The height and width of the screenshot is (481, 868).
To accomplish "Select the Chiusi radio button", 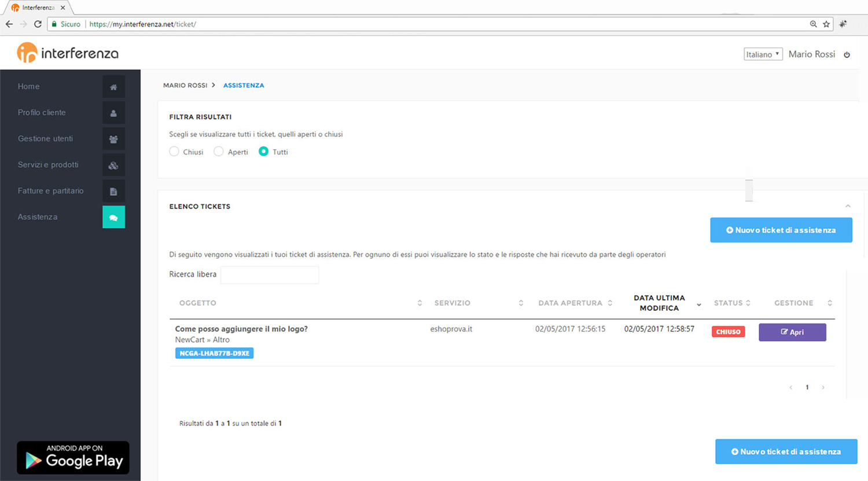I will pyautogui.click(x=174, y=152).
